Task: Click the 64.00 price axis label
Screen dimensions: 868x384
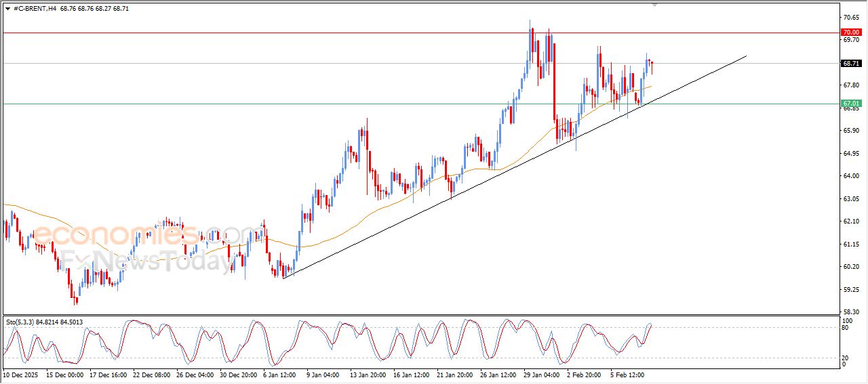Action: click(850, 176)
